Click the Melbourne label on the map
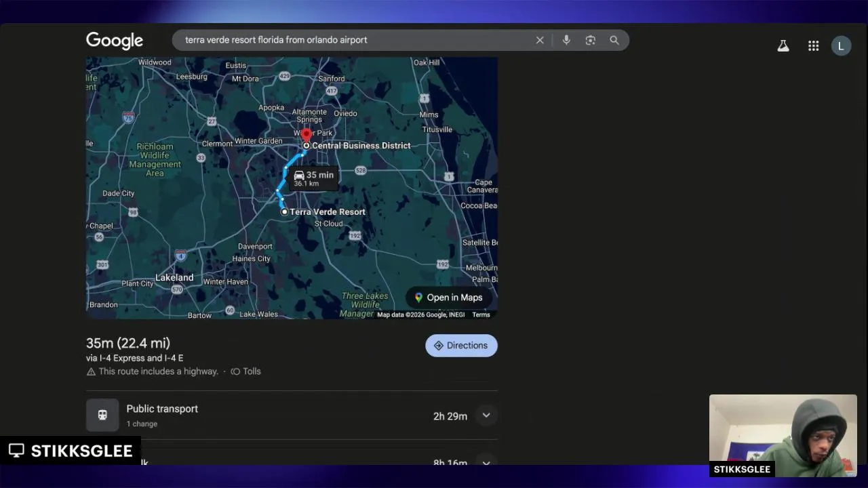 [x=481, y=268]
